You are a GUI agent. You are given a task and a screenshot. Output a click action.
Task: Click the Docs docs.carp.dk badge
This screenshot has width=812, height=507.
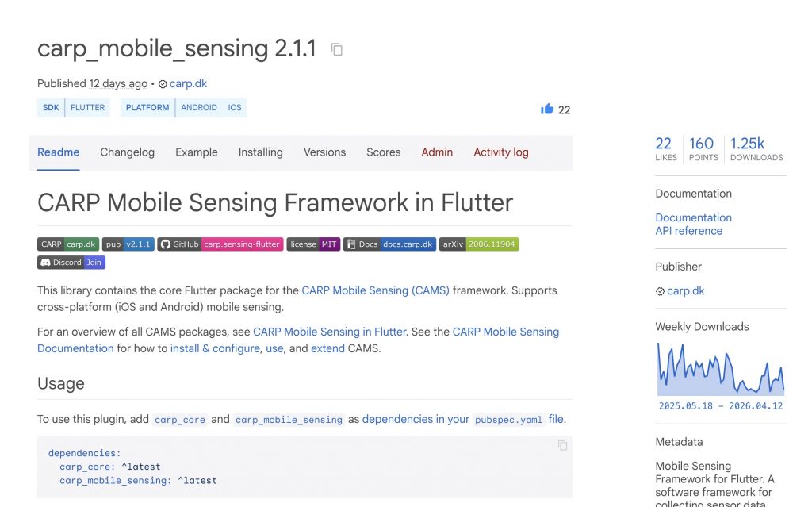[x=389, y=244]
